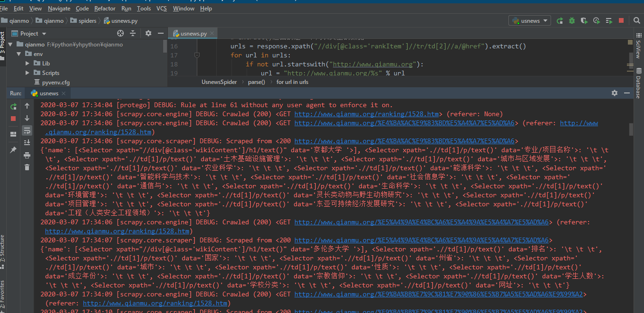
Task: Go down the stack trace in the Run panel
Action: click(27, 118)
